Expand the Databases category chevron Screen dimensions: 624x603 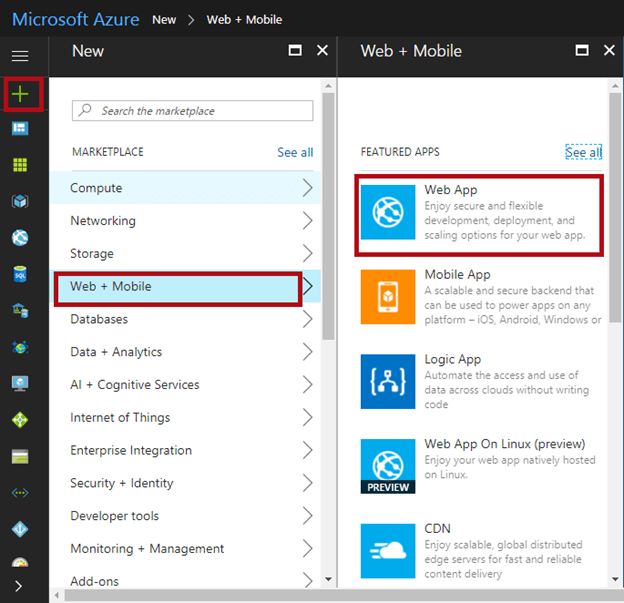(x=307, y=319)
